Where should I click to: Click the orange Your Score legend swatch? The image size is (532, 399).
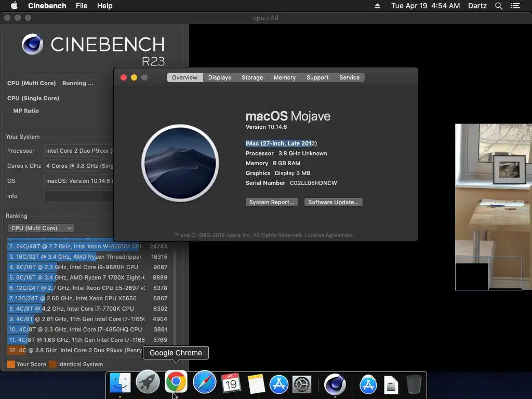point(11,364)
